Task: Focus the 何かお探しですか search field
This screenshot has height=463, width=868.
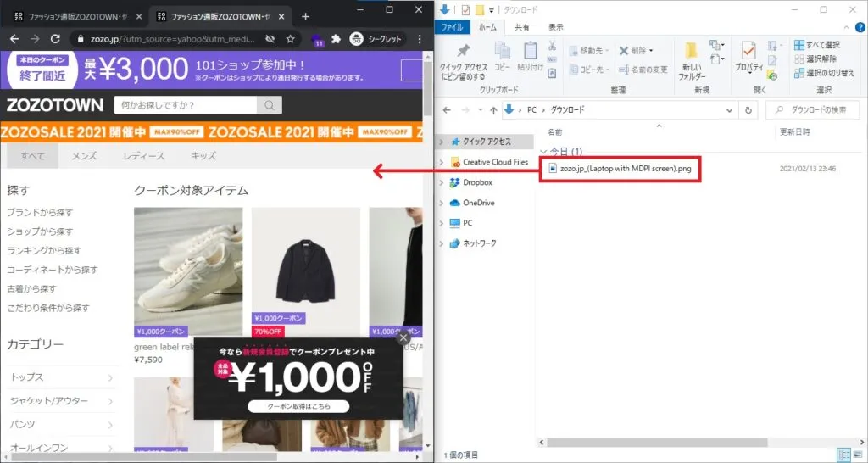Action: (x=186, y=104)
